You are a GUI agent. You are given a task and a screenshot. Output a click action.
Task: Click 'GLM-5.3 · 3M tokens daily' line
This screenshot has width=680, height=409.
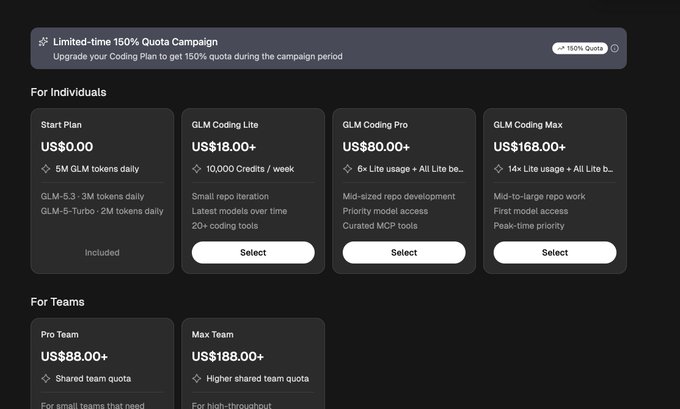pos(92,196)
